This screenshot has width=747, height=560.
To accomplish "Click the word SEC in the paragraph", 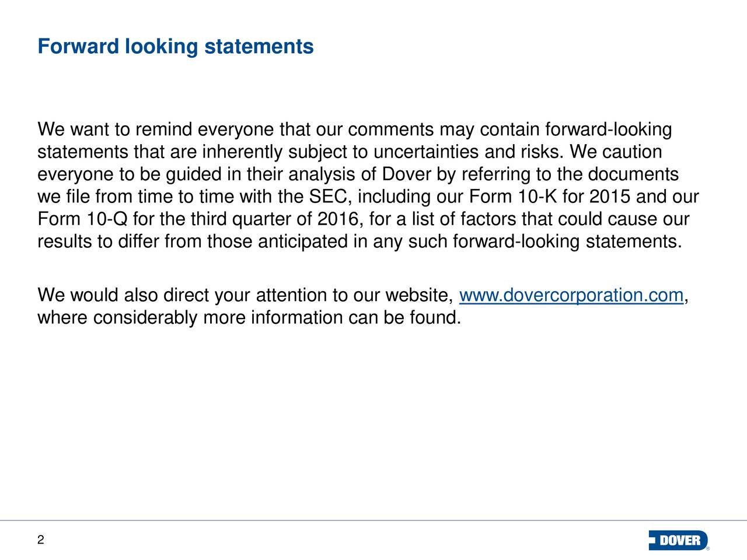I will [x=327, y=198].
